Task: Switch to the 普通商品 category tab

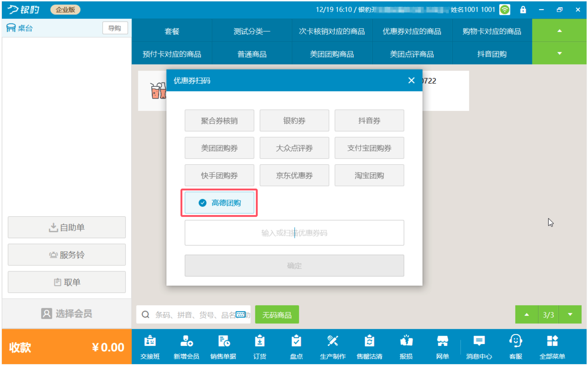Action: tap(252, 54)
